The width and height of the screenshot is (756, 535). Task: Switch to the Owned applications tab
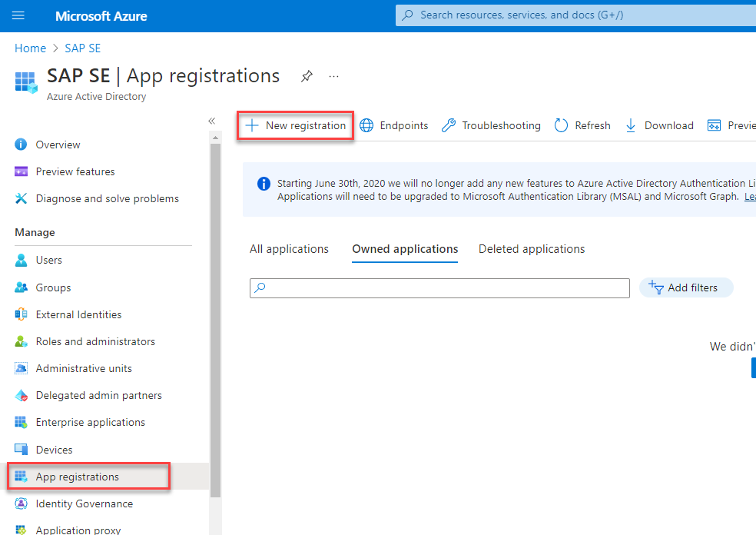405,249
